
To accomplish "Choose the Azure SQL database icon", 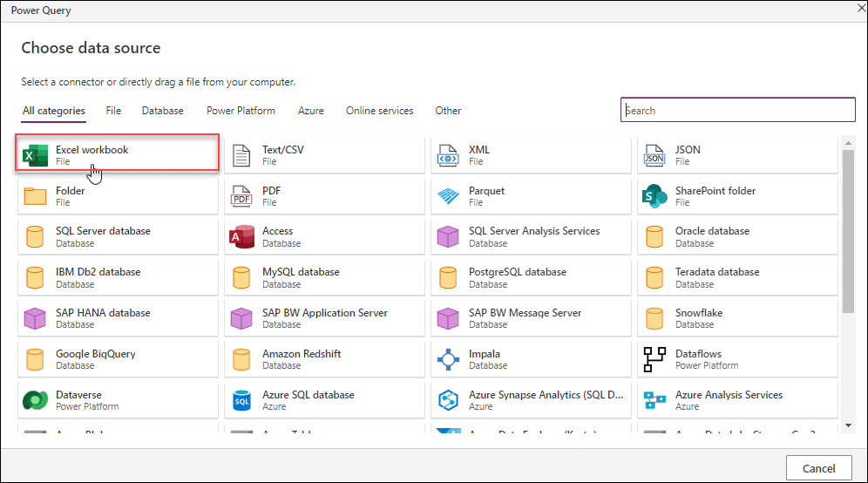I will click(x=241, y=400).
